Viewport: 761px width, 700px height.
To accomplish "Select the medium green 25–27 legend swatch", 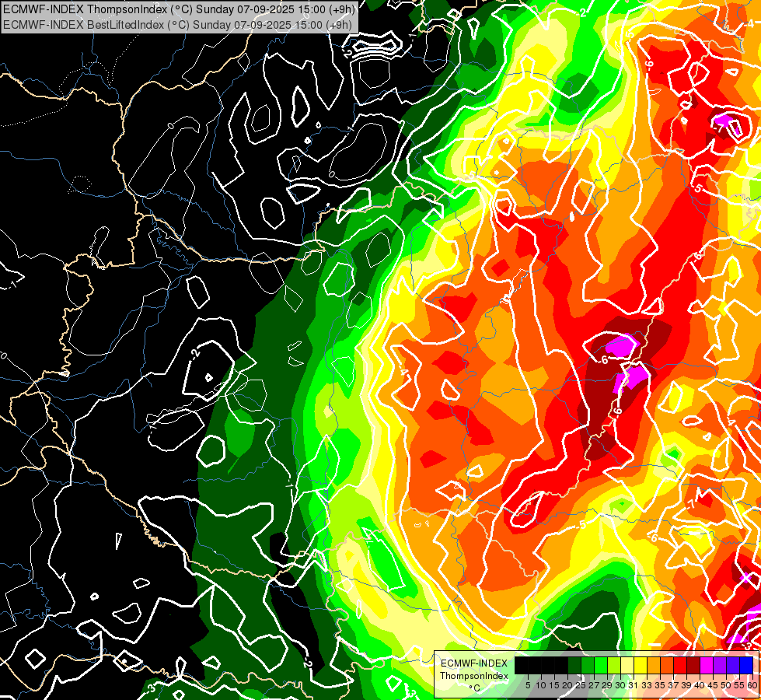I will coord(588,665).
